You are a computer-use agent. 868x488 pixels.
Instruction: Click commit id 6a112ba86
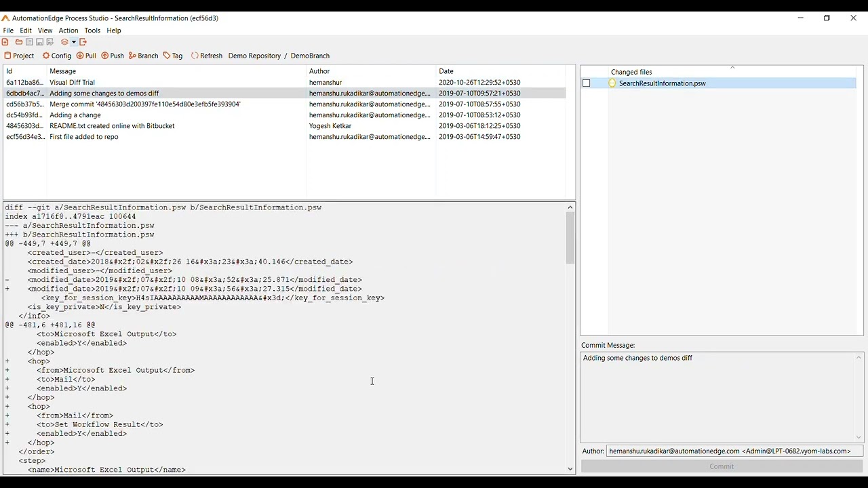coord(24,83)
